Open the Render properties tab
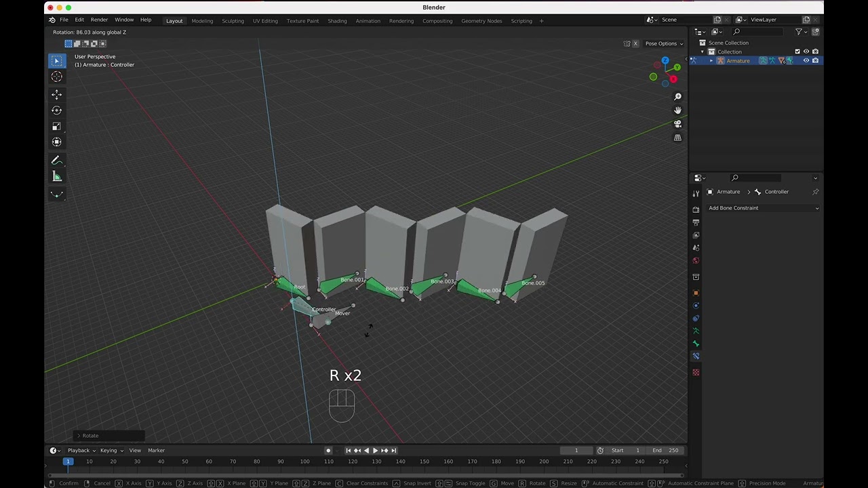Screen dimensions: 868x488 [x=696, y=210]
